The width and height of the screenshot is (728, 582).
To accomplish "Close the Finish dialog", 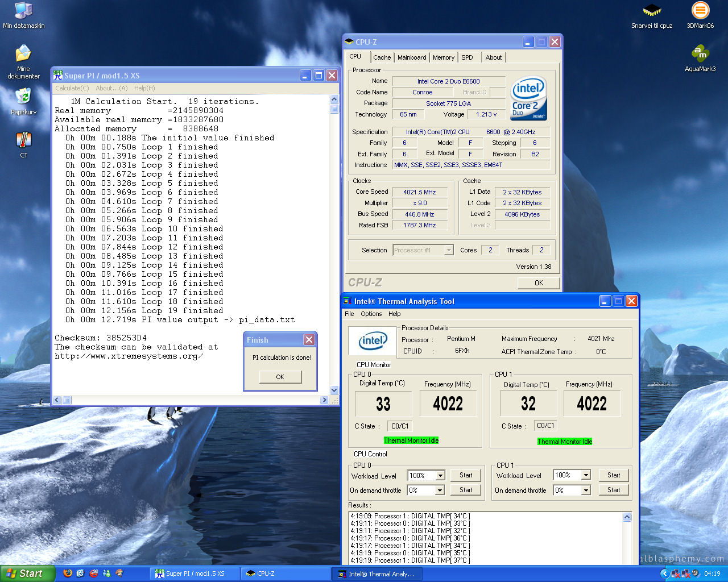I will 309,339.
